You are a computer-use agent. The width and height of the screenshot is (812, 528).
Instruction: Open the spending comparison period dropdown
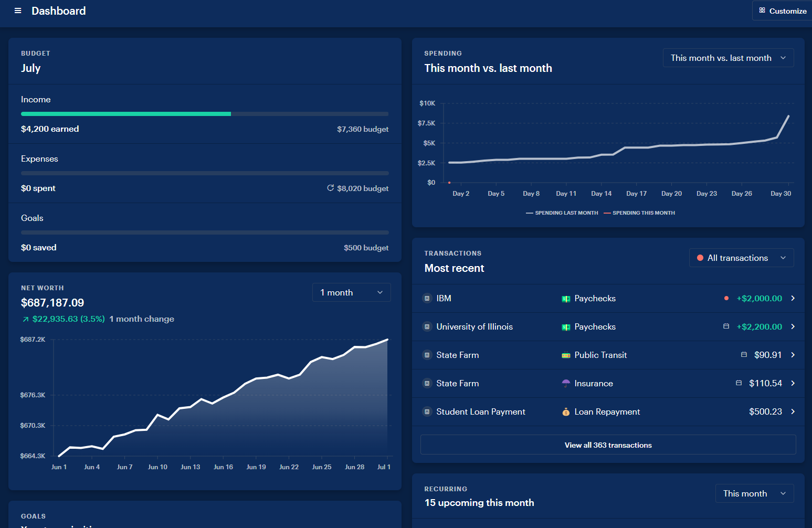[x=728, y=58]
